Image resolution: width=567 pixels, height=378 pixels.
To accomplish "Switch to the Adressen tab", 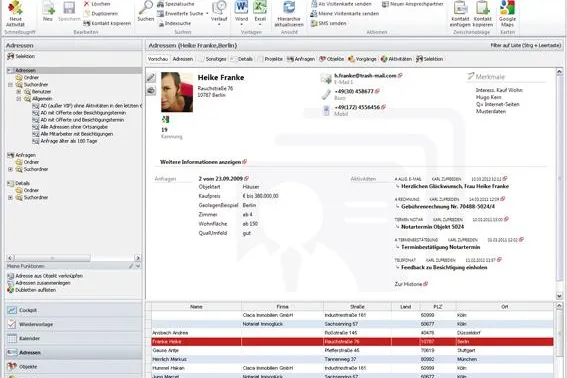I will (x=183, y=59).
